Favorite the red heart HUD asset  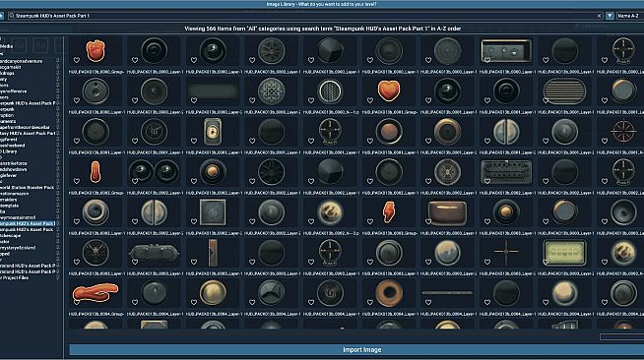(x=370, y=100)
